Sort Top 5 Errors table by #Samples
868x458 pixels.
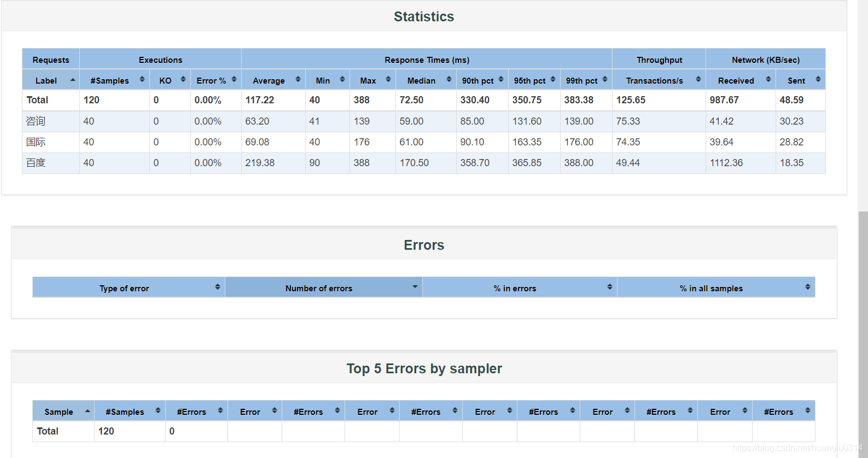point(158,411)
